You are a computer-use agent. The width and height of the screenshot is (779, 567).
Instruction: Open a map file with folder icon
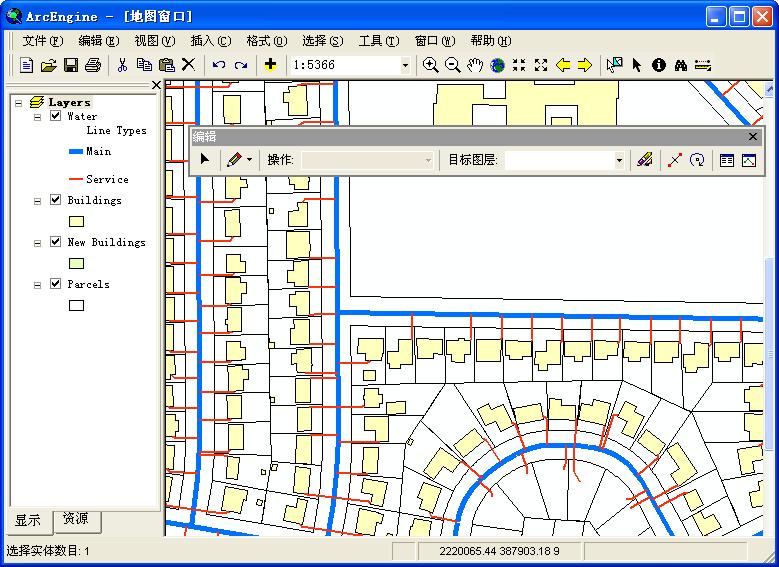(48, 65)
